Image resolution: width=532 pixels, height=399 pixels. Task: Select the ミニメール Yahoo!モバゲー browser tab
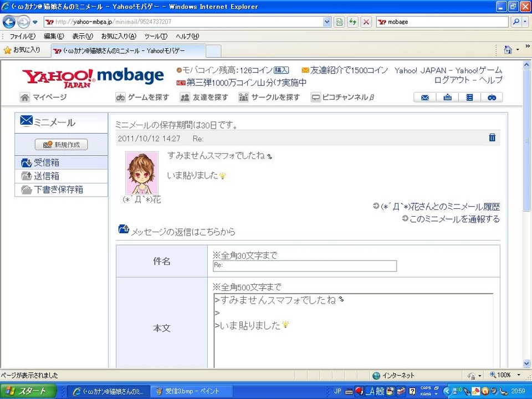coord(128,51)
